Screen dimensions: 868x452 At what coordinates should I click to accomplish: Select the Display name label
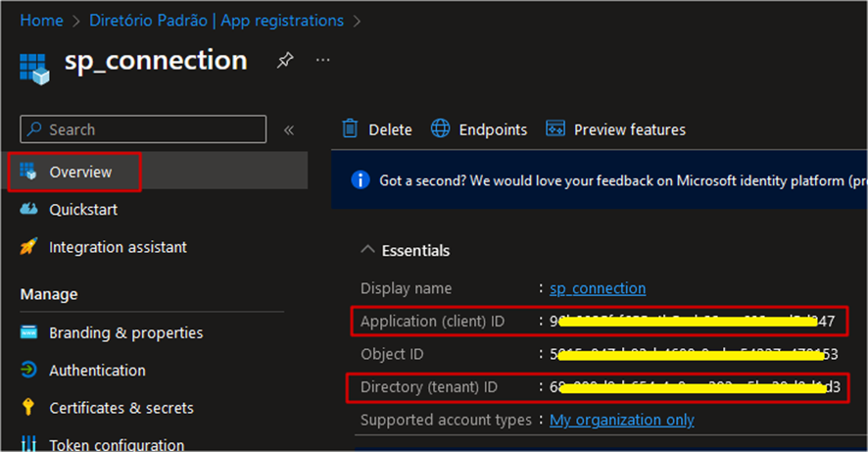click(x=406, y=288)
